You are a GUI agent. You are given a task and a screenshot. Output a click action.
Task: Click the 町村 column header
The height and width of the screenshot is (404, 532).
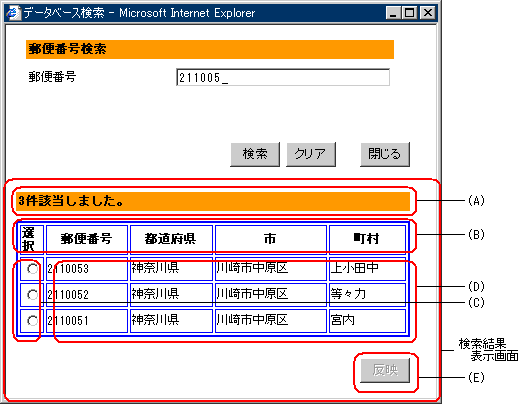pos(367,239)
